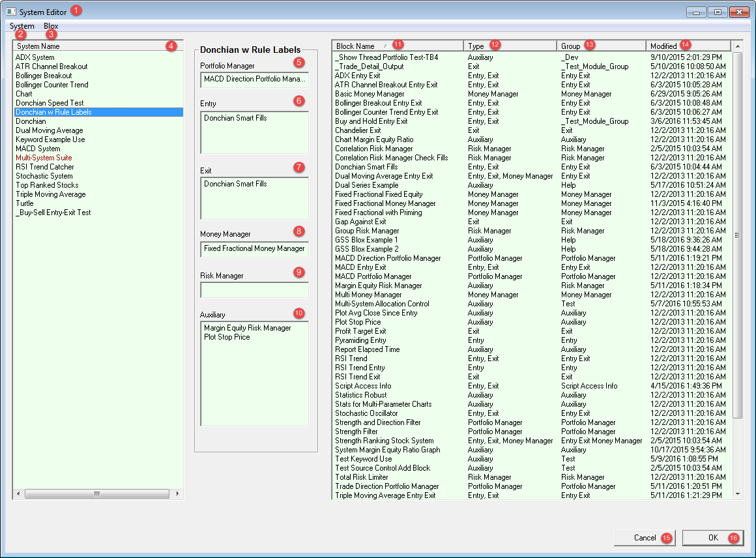Sort by System Name column header
Screen dimensions: 756x558
tap(98, 46)
